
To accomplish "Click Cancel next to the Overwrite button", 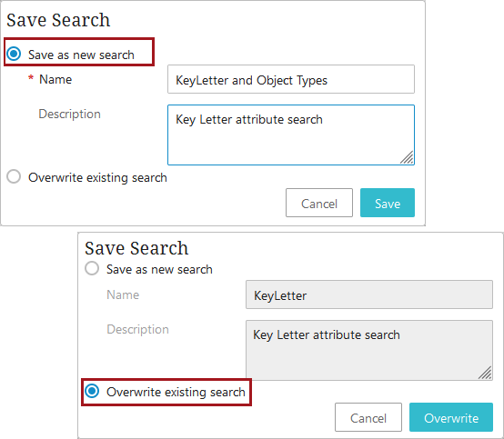I will (x=368, y=417).
